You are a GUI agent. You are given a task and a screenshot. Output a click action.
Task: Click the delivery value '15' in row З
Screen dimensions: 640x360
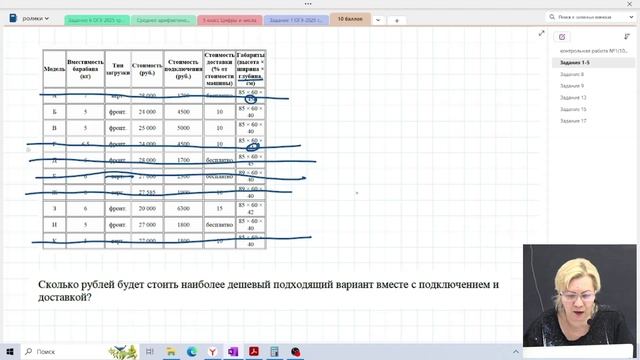(x=219, y=208)
